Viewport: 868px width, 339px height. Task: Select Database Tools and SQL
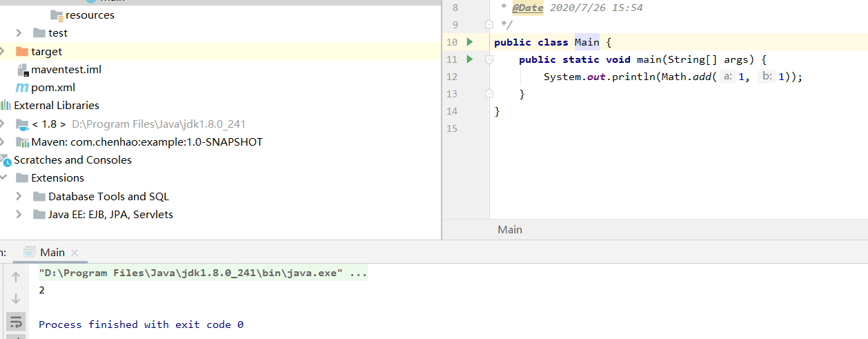[108, 197]
